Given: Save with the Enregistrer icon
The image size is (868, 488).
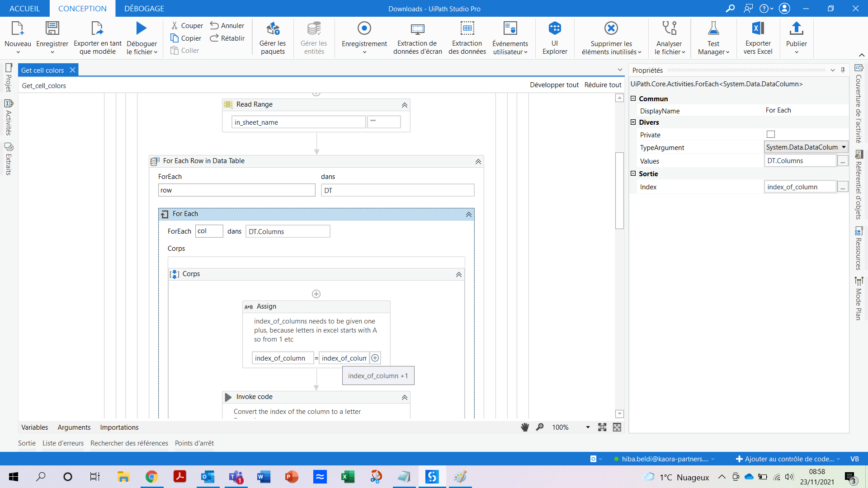Looking at the screenshot, I should (x=52, y=29).
